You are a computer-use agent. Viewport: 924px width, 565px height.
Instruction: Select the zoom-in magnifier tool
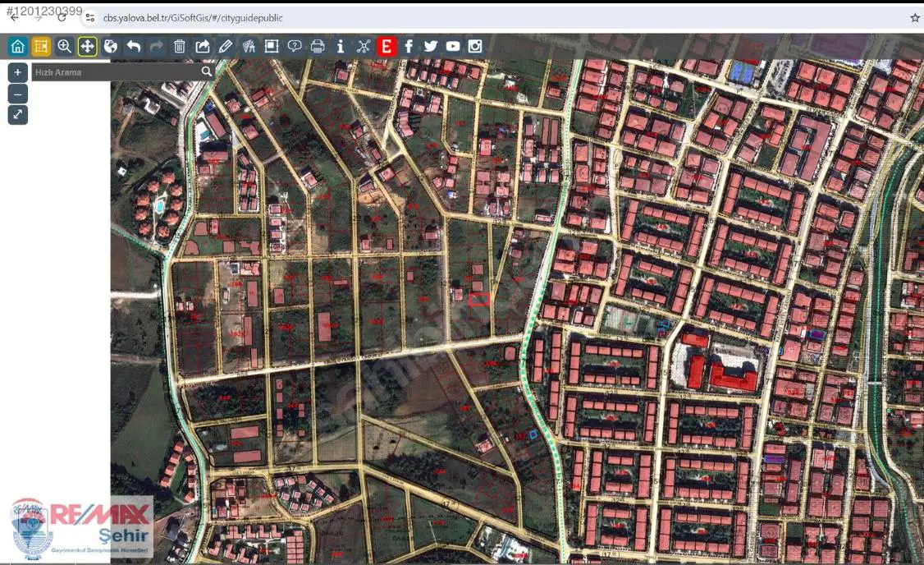(x=64, y=46)
